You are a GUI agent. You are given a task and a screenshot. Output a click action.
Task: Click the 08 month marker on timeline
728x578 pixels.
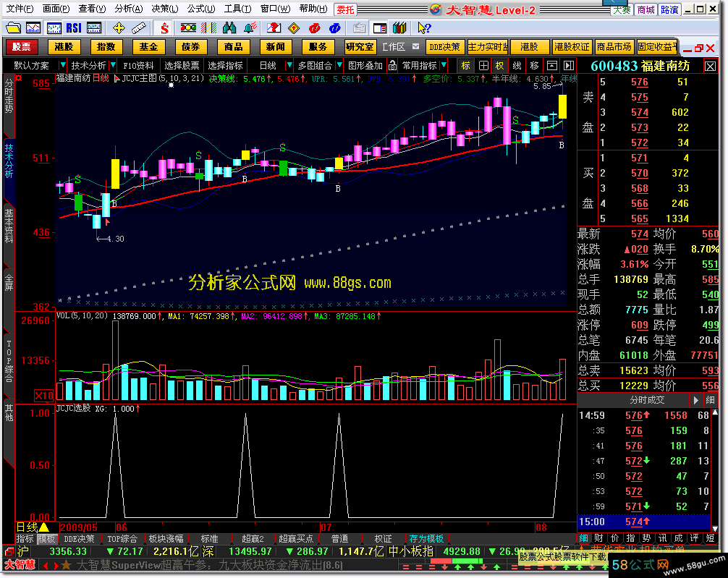click(541, 527)
